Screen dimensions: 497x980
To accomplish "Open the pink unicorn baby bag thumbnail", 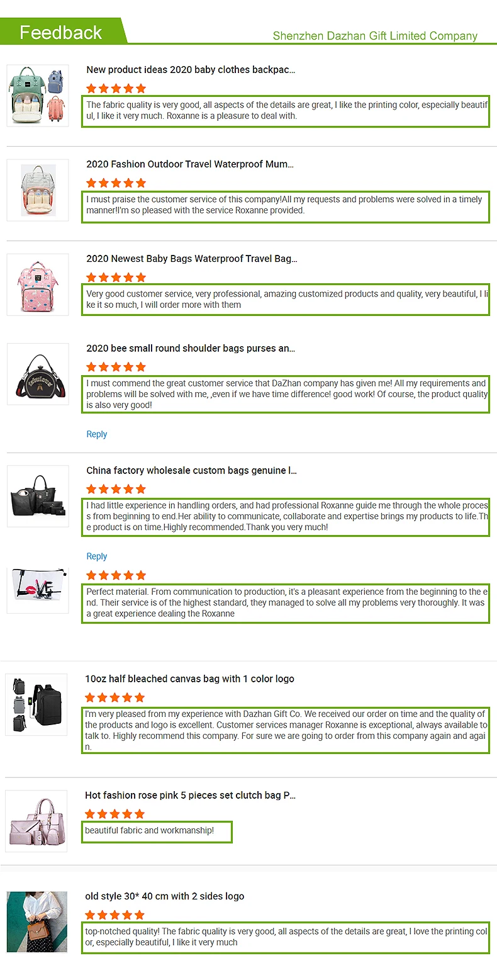I will [x=38, y=284].
